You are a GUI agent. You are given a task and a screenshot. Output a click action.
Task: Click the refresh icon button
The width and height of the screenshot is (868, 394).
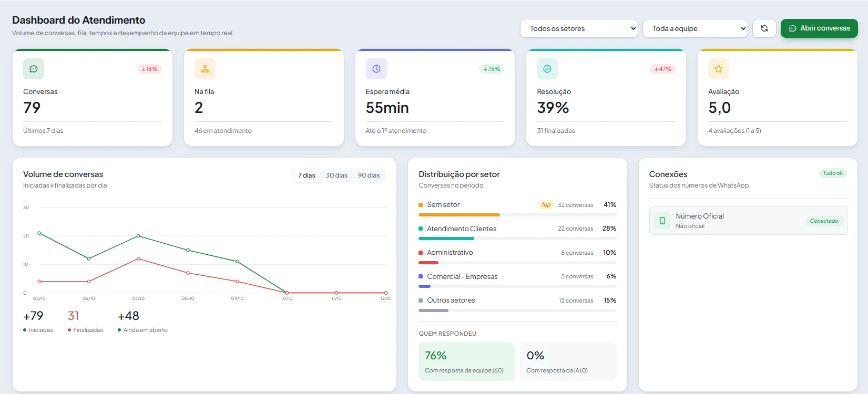tap(764, 28)
